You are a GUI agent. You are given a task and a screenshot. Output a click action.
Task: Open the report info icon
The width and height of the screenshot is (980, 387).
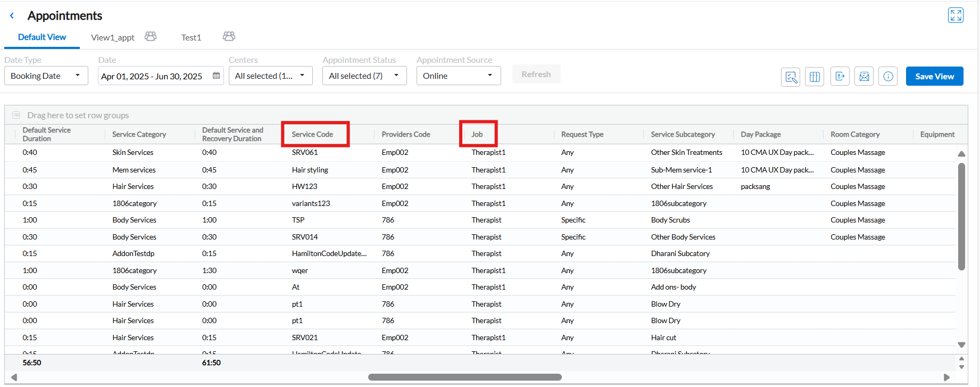click(888, 76)
